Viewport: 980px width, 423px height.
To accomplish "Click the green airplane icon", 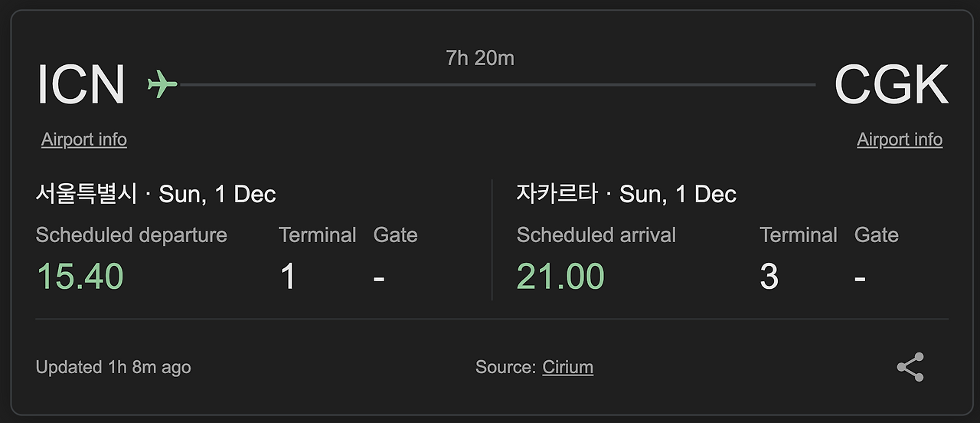I will pos(162,84).
